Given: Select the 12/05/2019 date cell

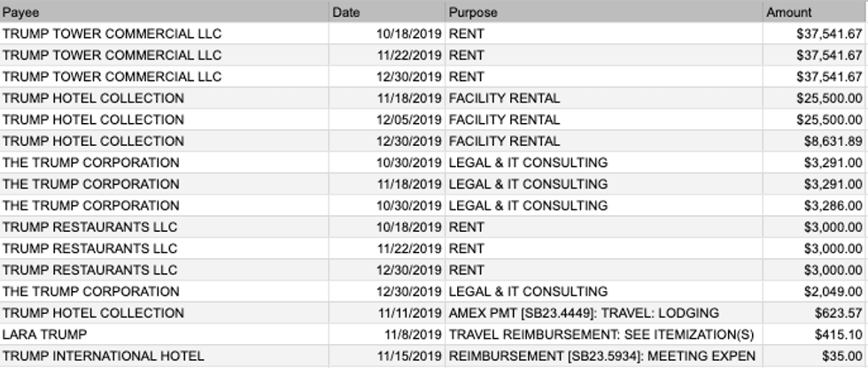Looking at the screenshot, I should [x=387, y=119].
